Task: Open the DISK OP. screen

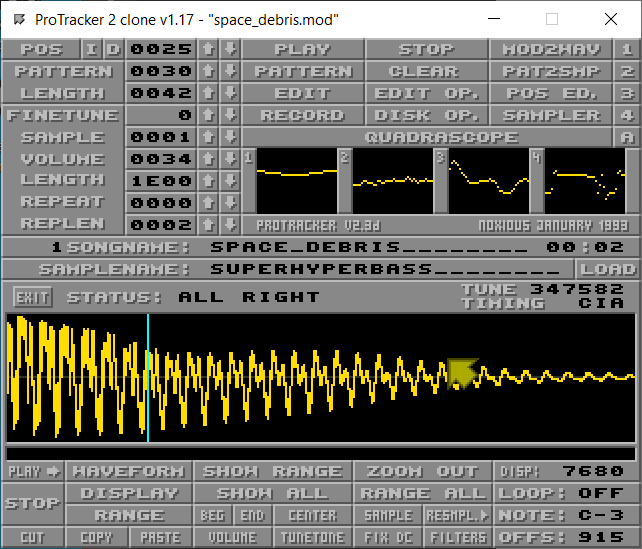Action: [x=426, y=115]
